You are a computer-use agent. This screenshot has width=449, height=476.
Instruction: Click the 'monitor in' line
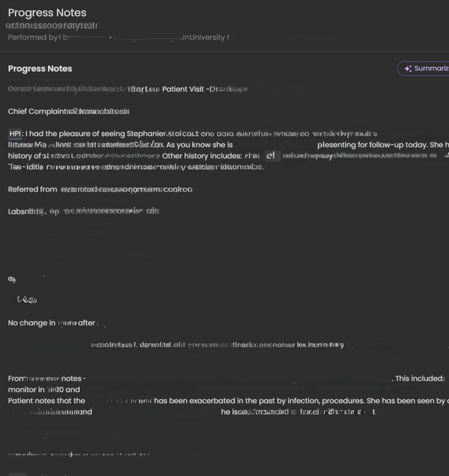(44, 390)
